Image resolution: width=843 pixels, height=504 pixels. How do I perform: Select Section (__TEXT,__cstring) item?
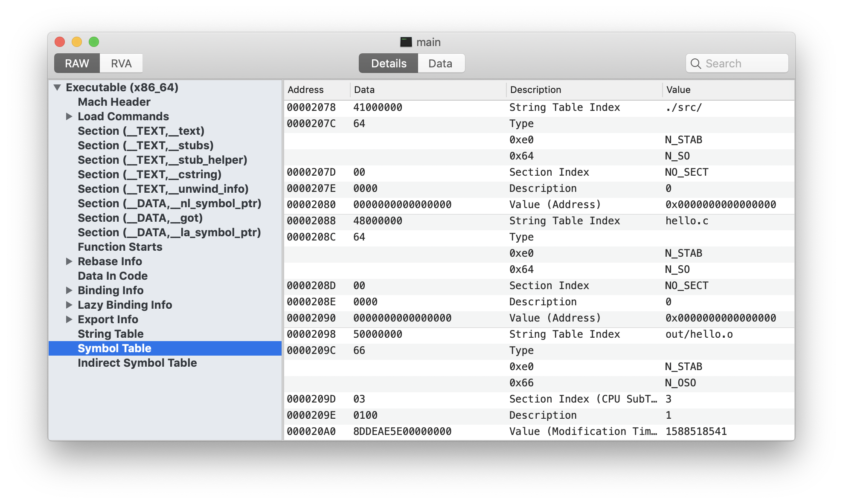pyautogui.click(x=149, y=174)
